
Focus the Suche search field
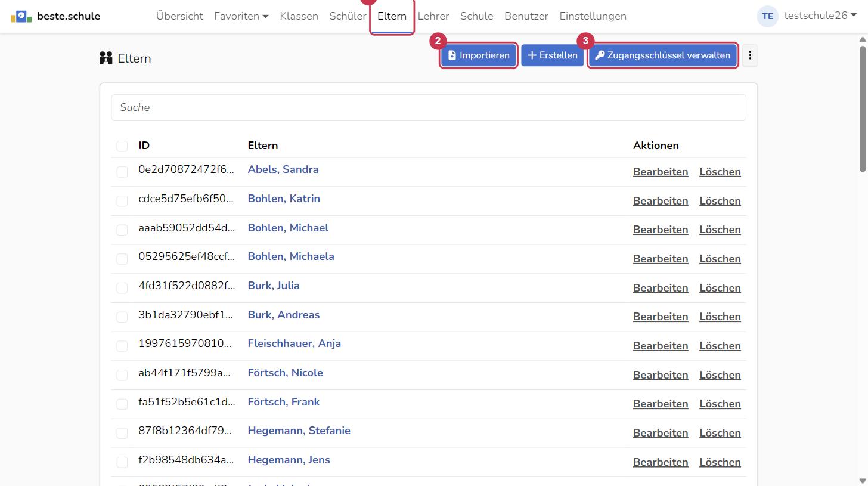tap(429, 107)
